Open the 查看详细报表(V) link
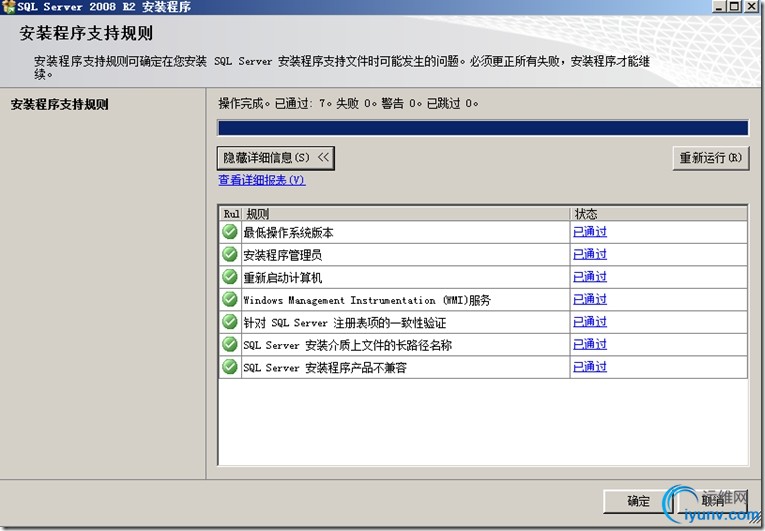 tap(262, 180)
